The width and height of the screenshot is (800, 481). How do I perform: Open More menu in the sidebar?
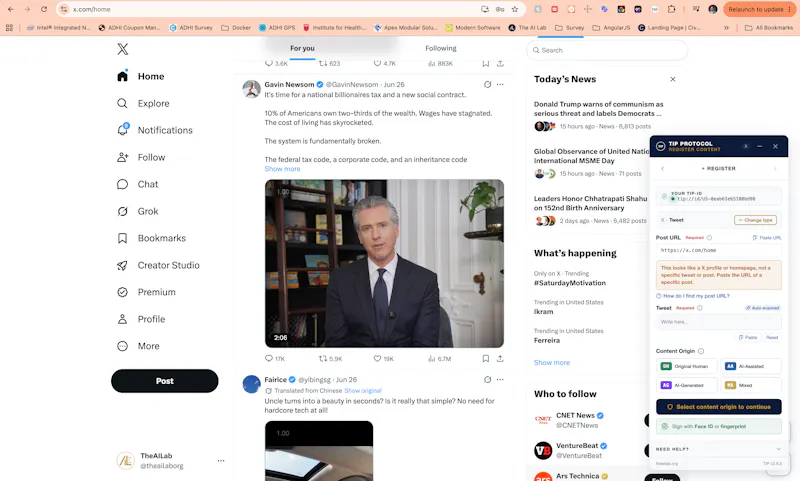coord(138,346)
